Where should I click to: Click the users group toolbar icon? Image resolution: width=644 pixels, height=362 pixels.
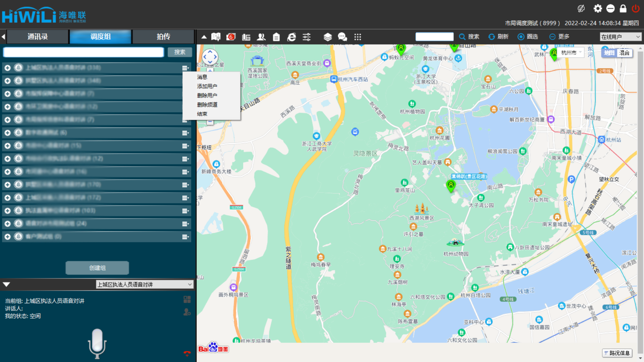pos(261,37)
